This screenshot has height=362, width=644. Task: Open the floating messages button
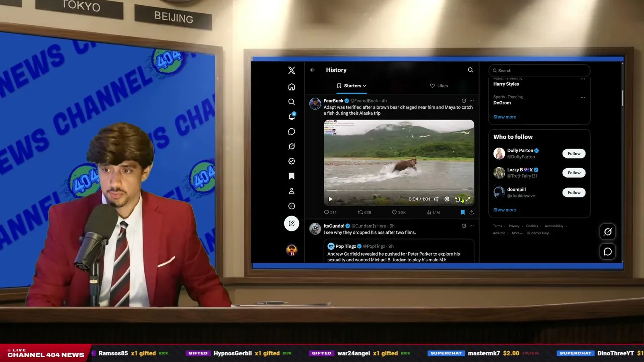(608, 252)
